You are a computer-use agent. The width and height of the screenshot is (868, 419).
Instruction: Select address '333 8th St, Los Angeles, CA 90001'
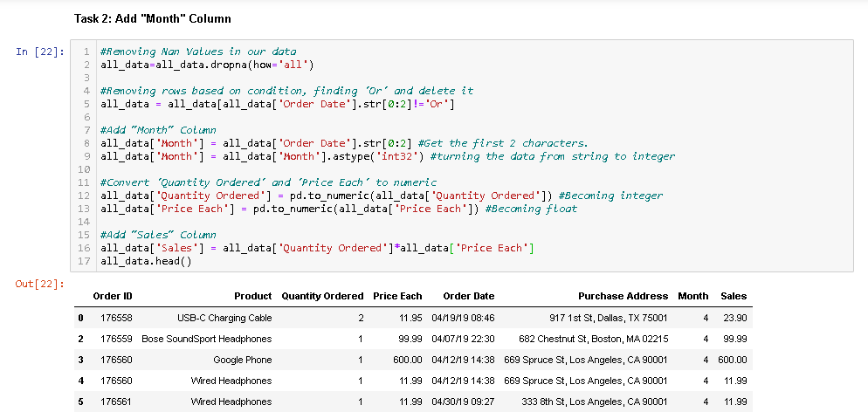click(595, 402)
